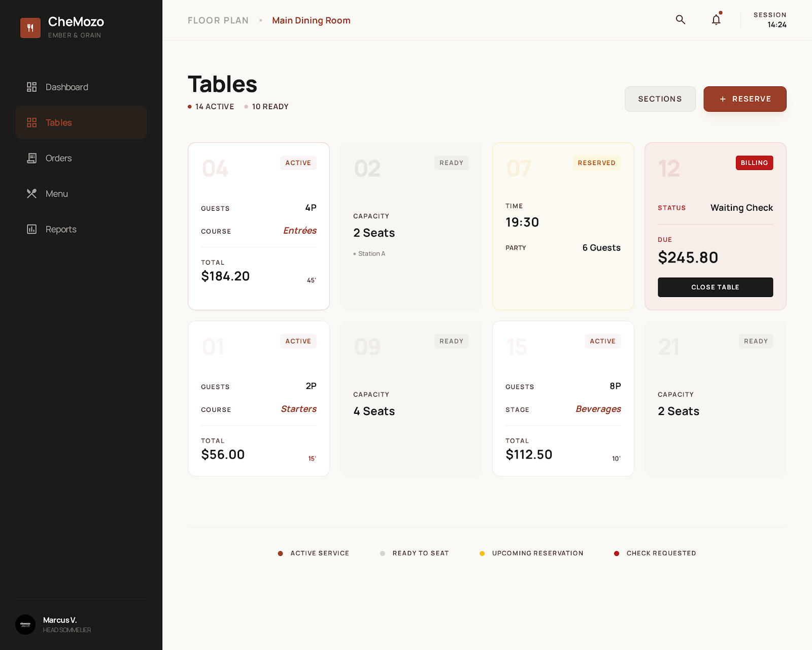Click the Entrées course value

[300, 231]
